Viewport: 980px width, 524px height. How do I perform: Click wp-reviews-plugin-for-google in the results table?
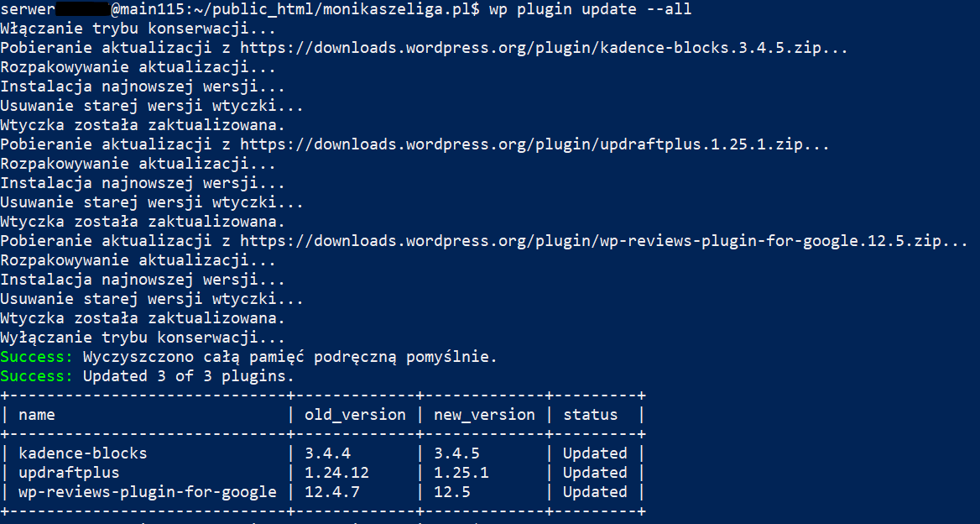[147, 492]
